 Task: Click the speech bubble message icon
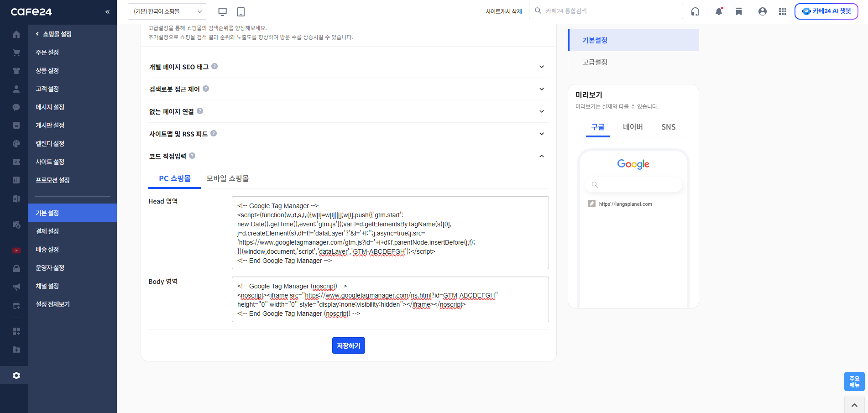(x=16, y=107)
